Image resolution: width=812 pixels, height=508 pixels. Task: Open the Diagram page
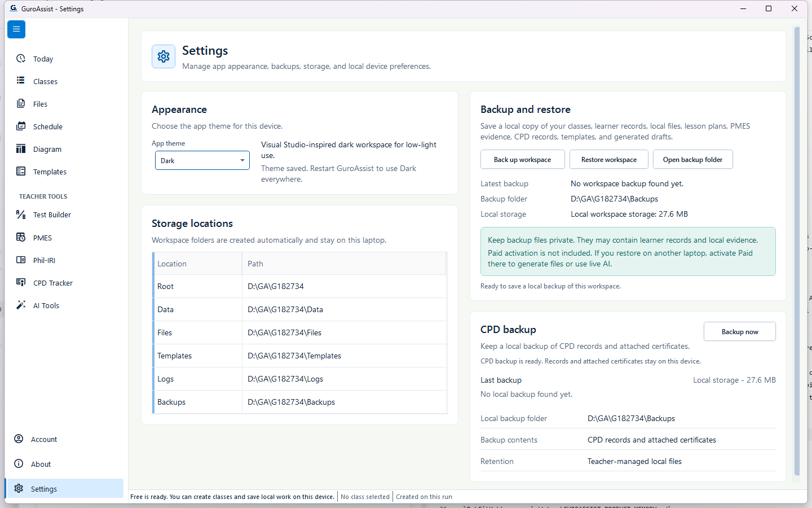(x=65, y=149)
